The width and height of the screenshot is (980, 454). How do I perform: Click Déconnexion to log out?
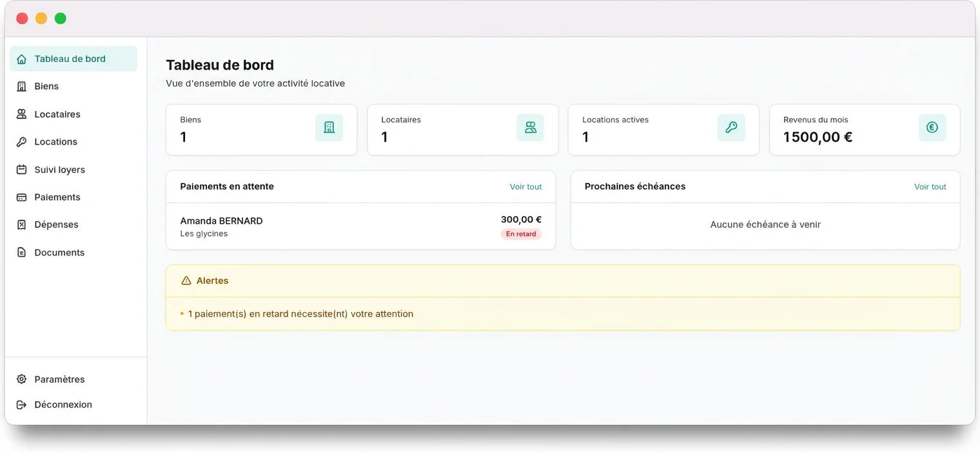point(73,405)
